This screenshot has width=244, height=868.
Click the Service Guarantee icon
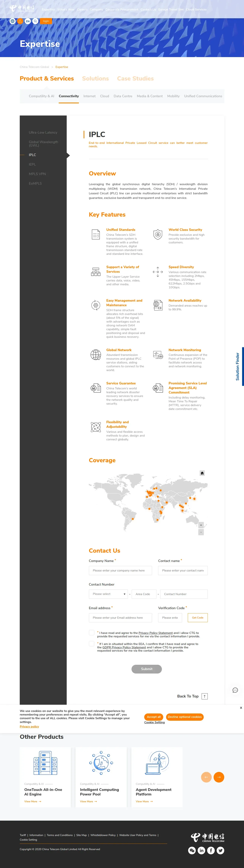[x=96, y=388]
